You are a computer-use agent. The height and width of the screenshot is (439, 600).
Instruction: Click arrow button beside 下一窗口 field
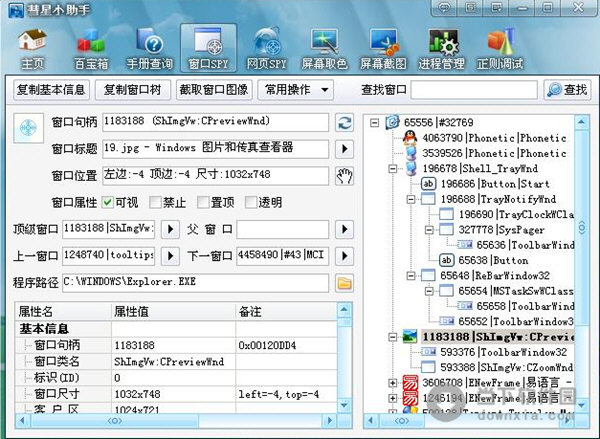coord(344,256)
